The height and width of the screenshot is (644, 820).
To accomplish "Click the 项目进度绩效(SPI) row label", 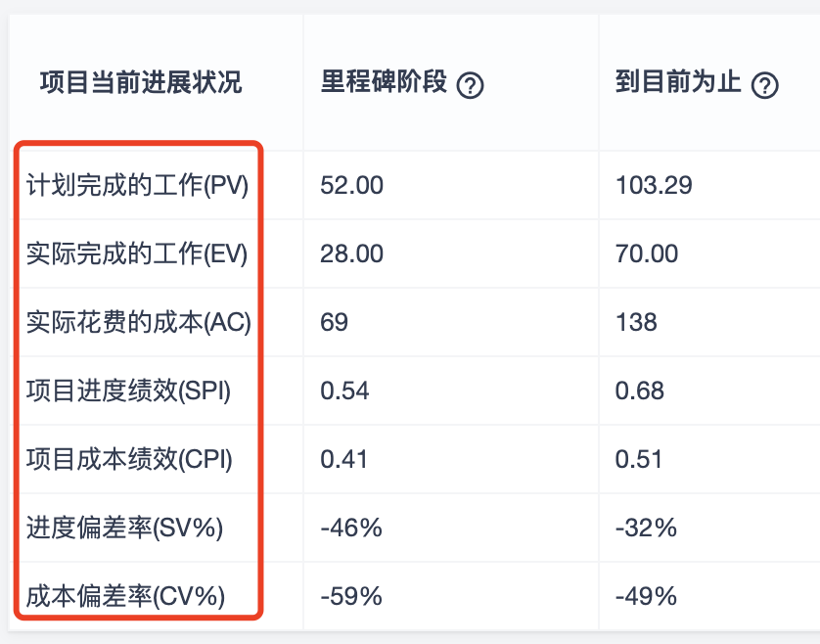I will (128, 391).
